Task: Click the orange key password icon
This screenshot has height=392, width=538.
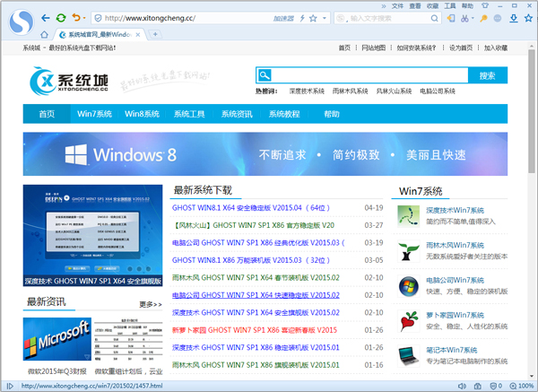Action: click(x=483, y=18)
